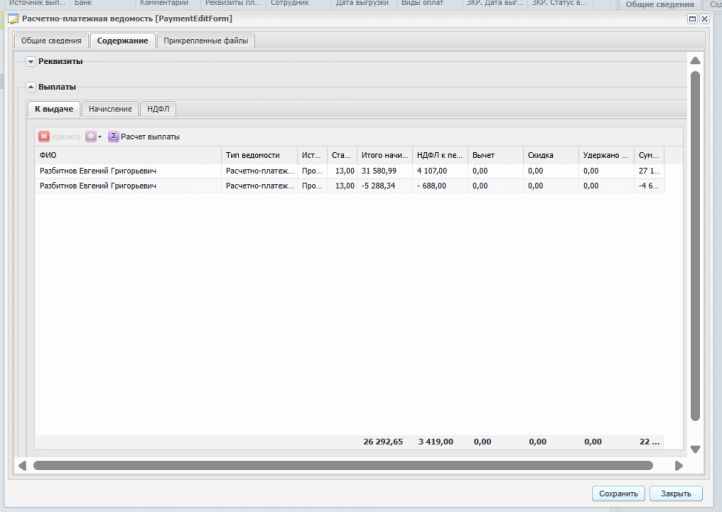
Task: Click the Расчет выплаты button label
Action: click(150, 137)
